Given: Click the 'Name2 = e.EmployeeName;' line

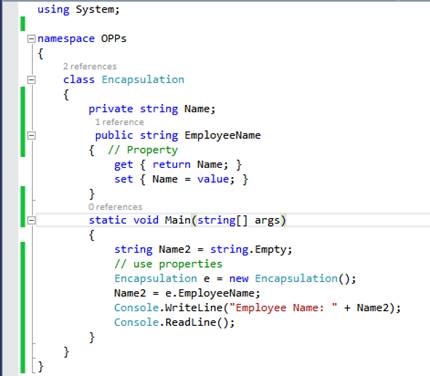Looking at the screenshot, I should 187,293.
